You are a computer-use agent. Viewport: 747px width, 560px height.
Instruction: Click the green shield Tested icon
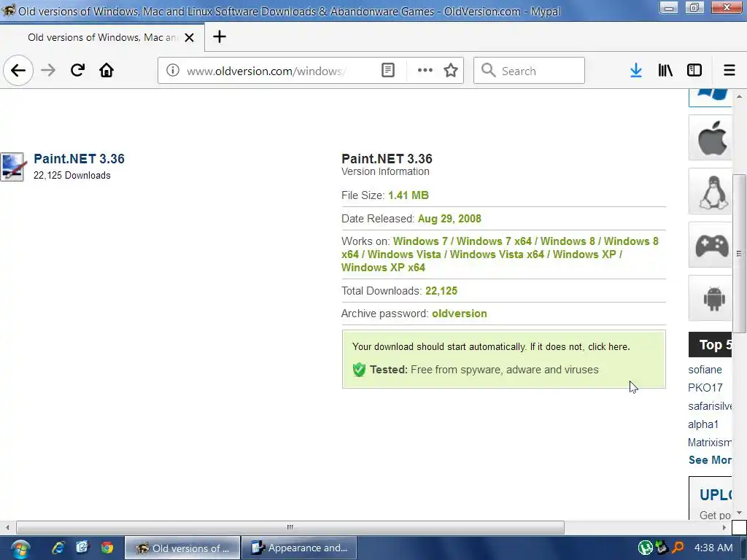359,370
